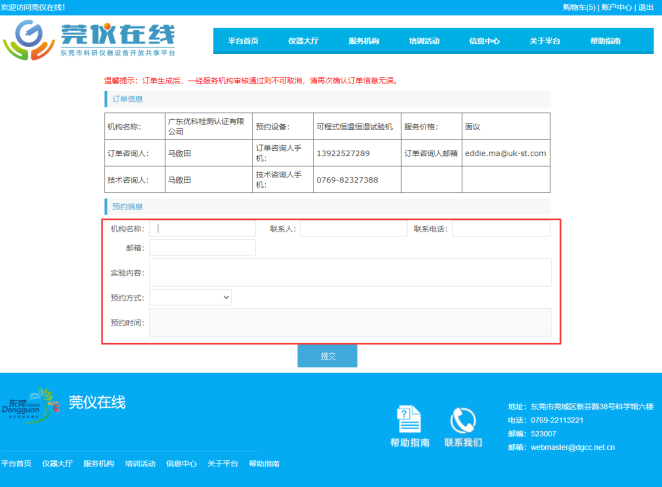Click the 账户中心 link at top right
The height and width of the screenshot is (487, 662).
point(616,7)
